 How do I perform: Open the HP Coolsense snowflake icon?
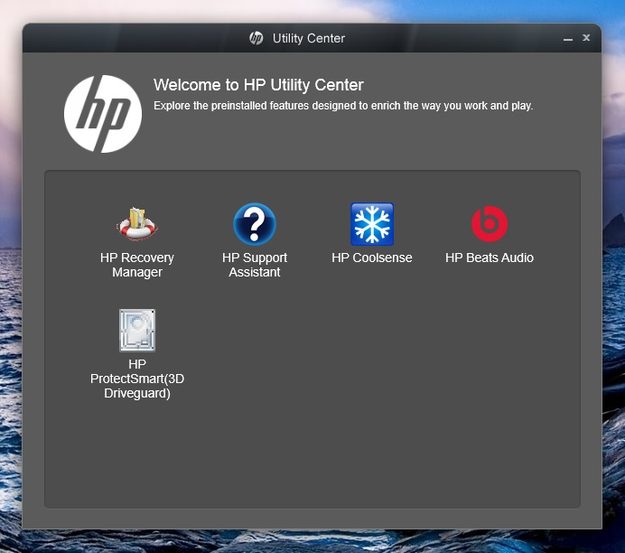click(372, 224)
